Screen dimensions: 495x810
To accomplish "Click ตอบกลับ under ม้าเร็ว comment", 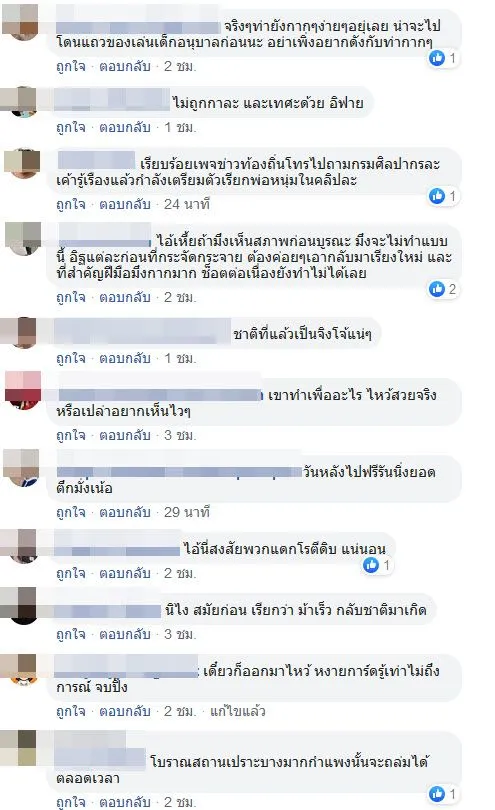I will (125, 634).
